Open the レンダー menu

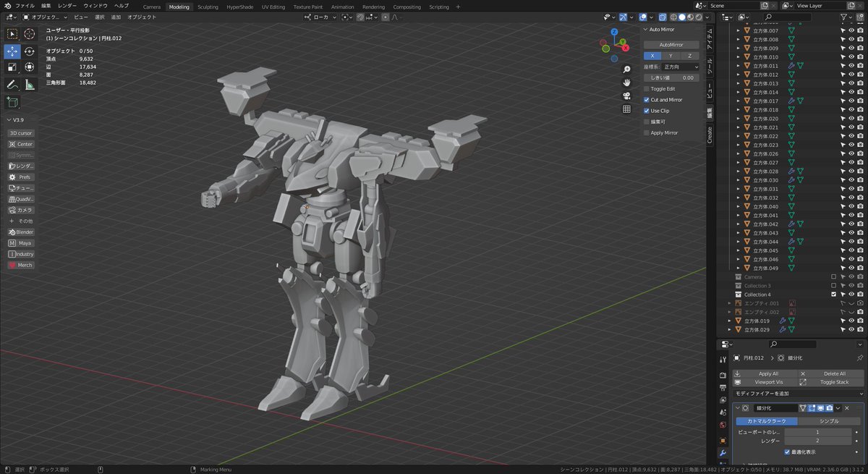67,6
